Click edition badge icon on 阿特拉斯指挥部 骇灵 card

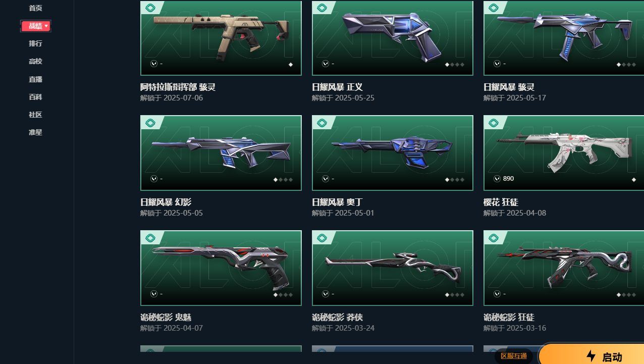[x=150, y=8]
